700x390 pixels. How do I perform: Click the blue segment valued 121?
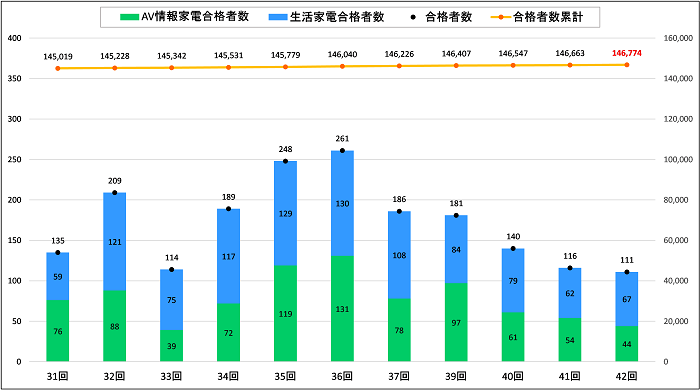coord(115,242)
